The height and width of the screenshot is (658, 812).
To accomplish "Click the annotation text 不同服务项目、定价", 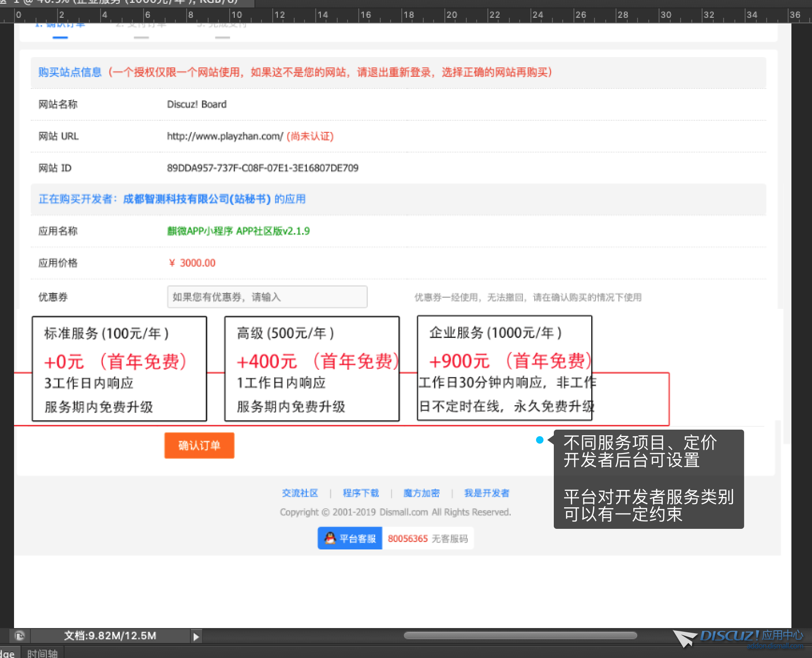I will [x=640, y=442].
